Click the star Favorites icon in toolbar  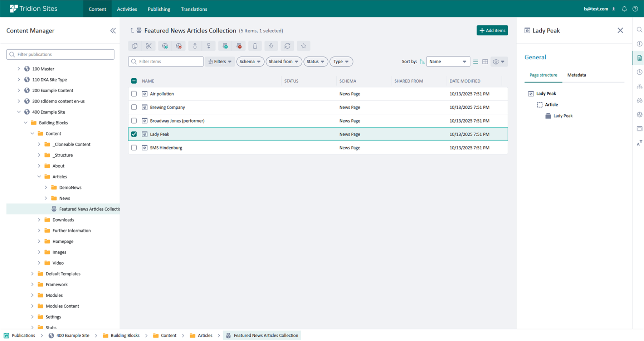pos(303,46)
